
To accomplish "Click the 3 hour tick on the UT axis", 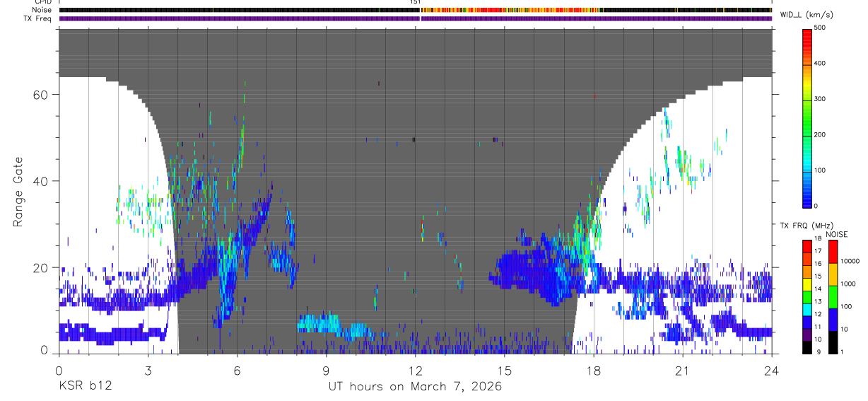I will click(x=148, y=371).
